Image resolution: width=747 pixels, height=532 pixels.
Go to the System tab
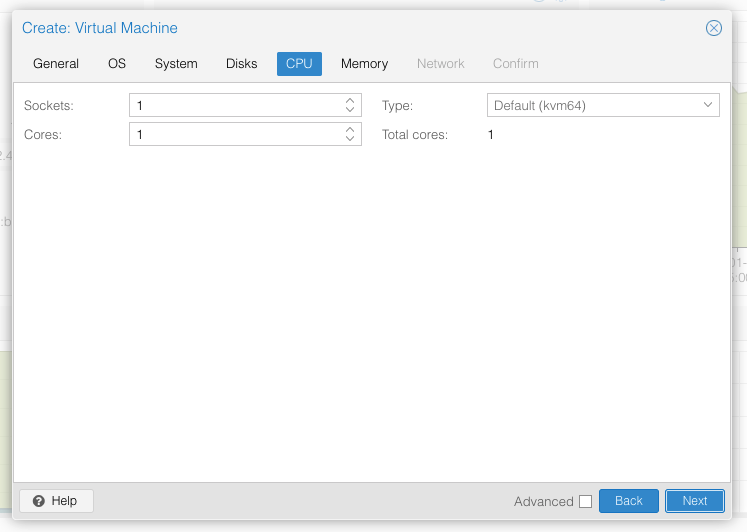[x=176, y=64]
